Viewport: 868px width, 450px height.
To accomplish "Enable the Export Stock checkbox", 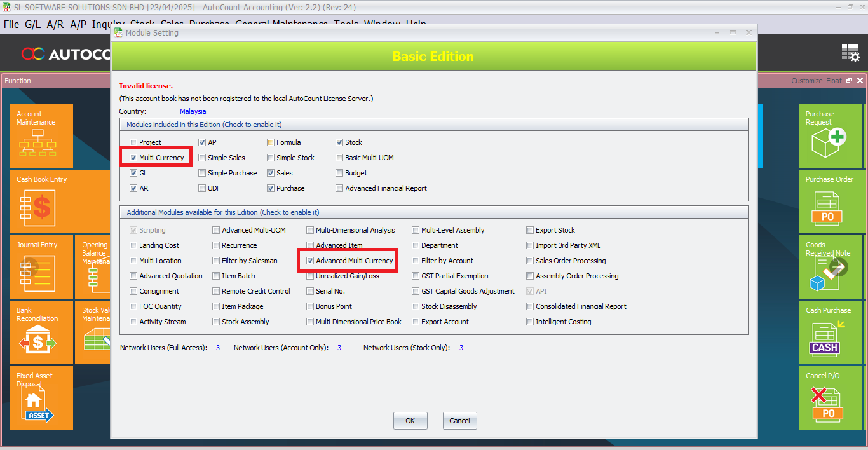I will 530,230.
